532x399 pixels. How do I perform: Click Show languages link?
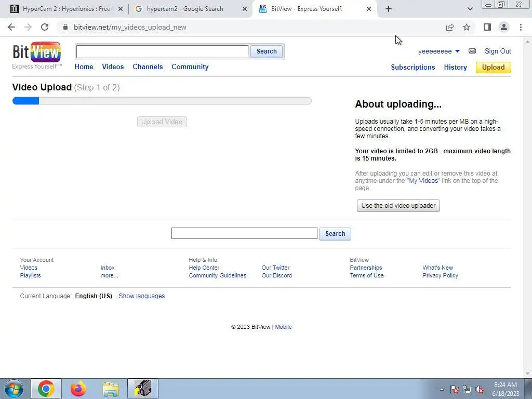click(141, 296)
